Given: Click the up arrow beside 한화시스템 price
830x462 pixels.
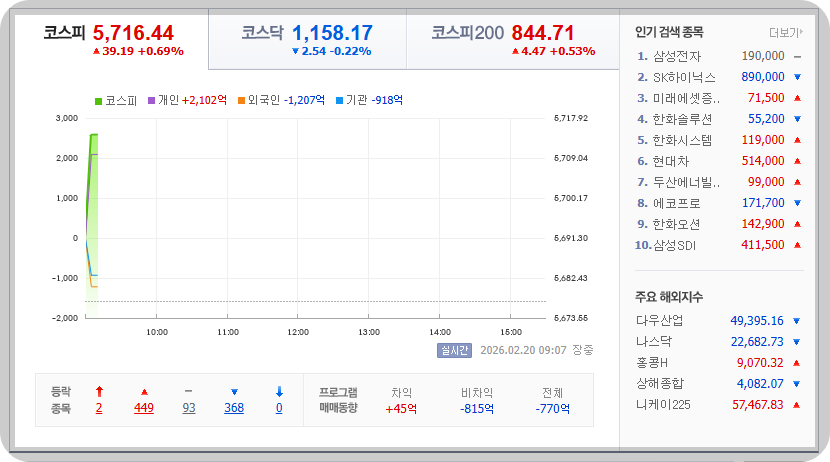Looking at the screenshot, I should click(798, 140).
